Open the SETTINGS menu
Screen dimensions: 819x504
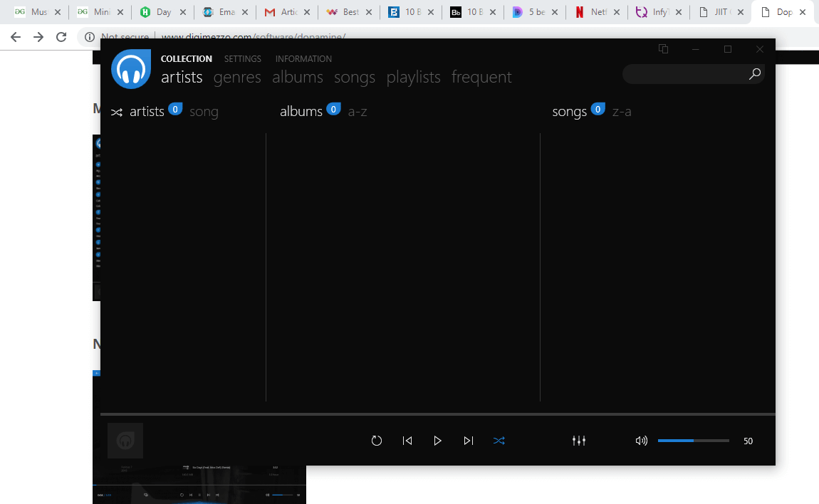(242, 59)
